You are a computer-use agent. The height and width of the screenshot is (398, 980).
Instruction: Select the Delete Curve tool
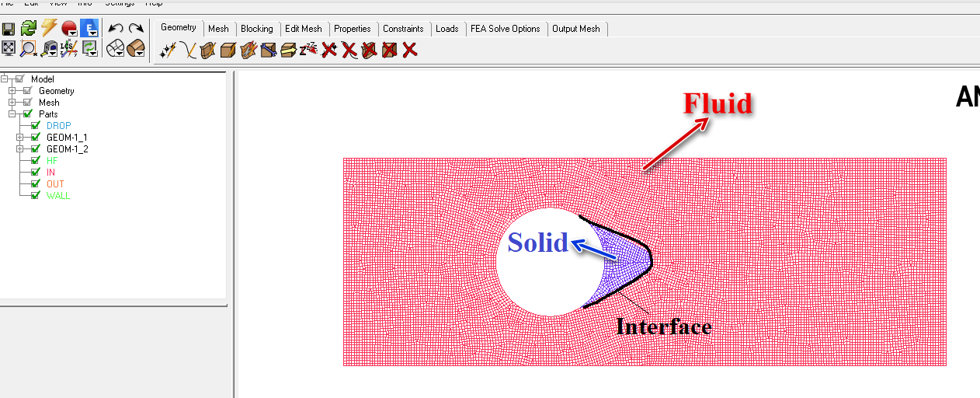tap(349, 51)
